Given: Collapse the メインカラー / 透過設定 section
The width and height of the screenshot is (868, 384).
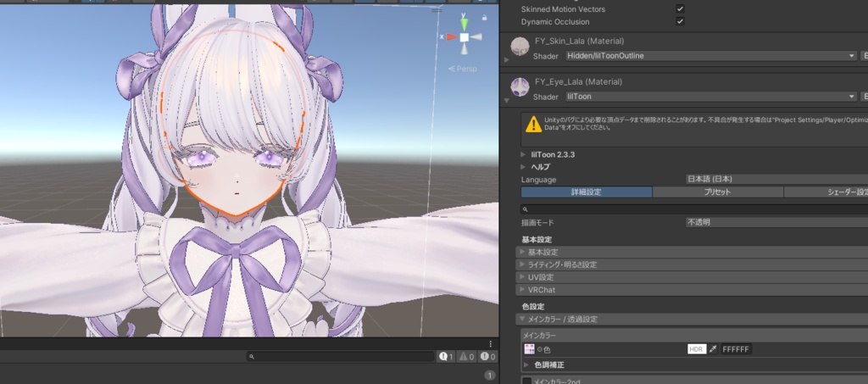Looking at the screenshot, I should (692, 320).
